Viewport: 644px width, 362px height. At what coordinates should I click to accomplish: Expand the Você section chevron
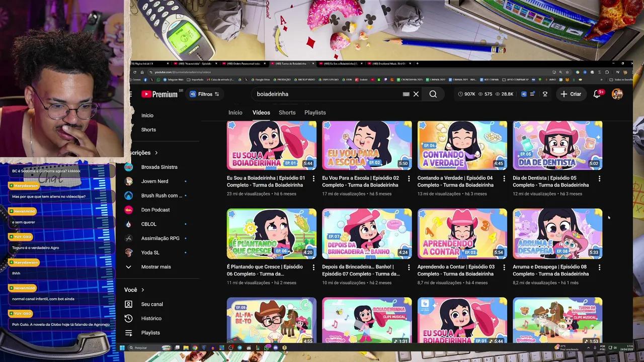[x=142, y=290]
